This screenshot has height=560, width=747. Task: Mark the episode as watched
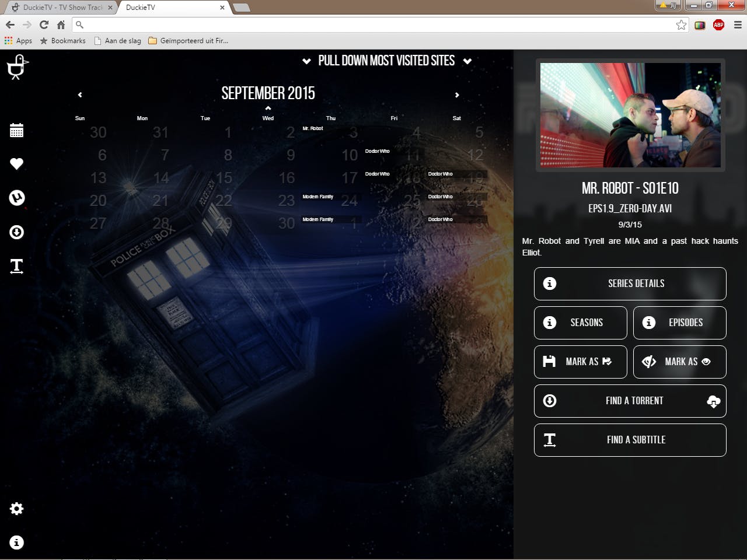680,362
